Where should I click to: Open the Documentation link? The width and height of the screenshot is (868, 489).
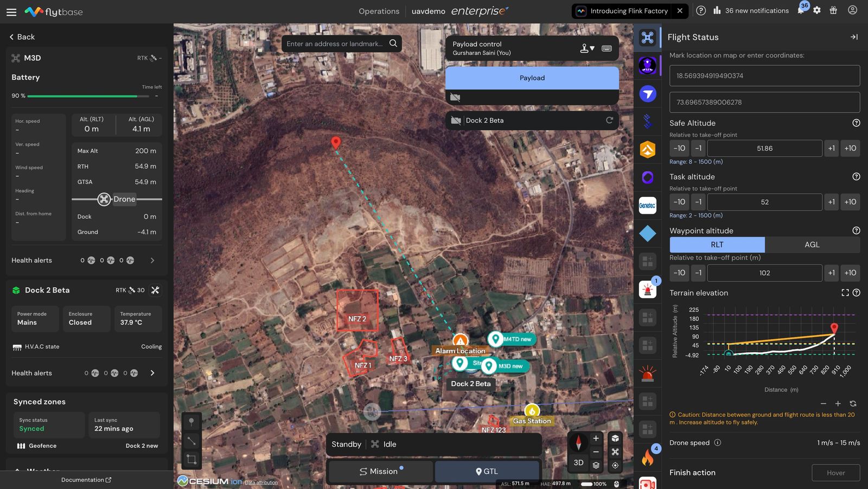coord(86,480)
